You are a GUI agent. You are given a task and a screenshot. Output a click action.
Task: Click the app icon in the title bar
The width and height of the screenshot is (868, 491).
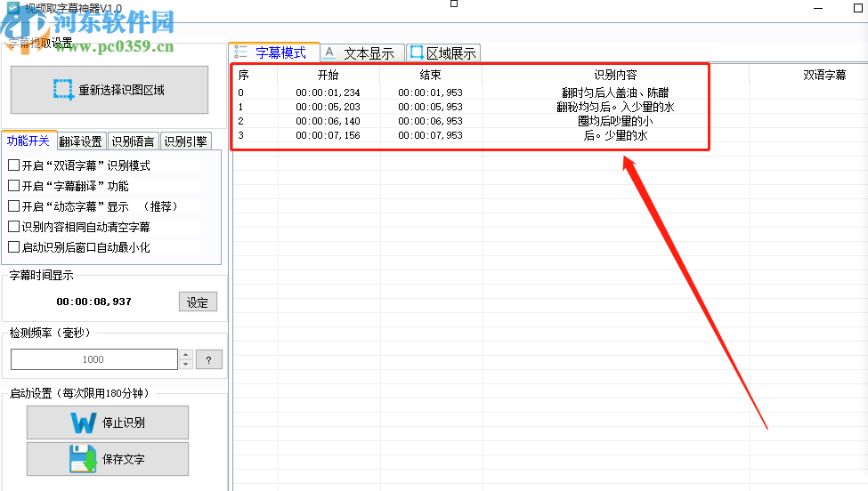coord(12,8)
